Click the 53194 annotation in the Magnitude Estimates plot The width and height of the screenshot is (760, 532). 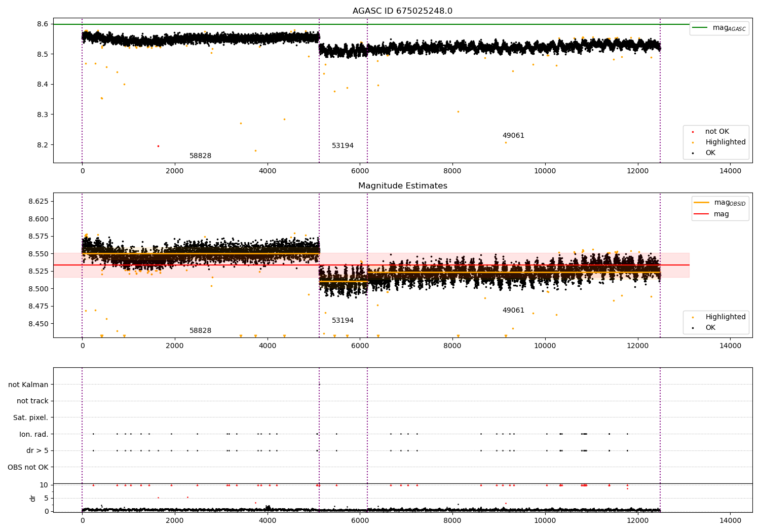click(343, 321)
